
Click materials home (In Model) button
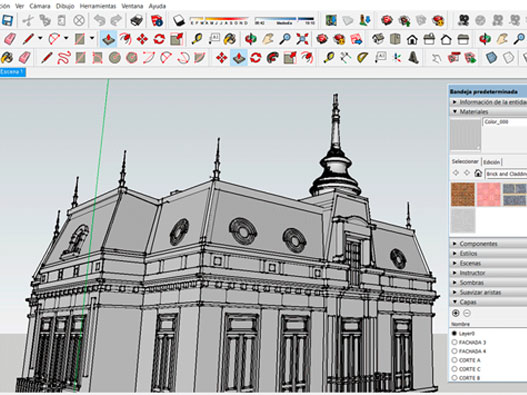pyautogui.click(x=478, y=173)
